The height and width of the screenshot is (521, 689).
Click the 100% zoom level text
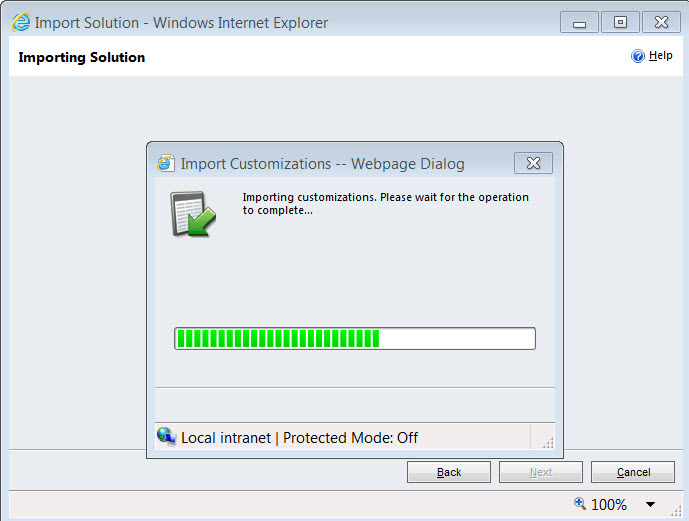click(609, 505)
